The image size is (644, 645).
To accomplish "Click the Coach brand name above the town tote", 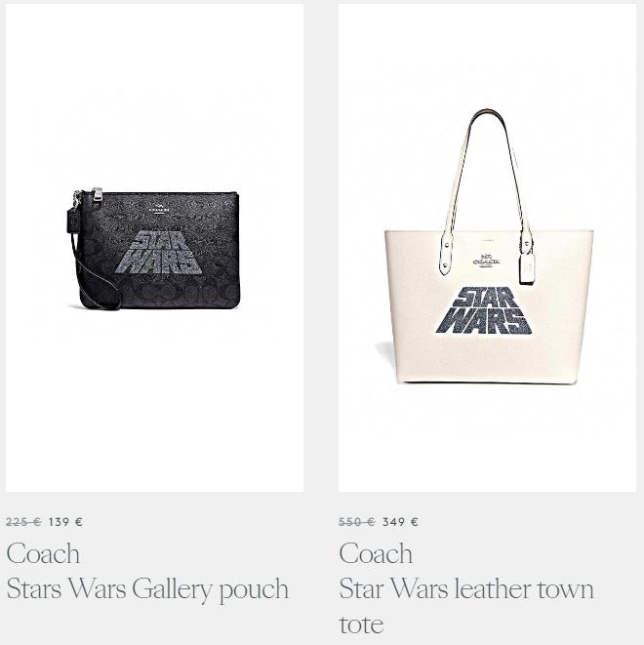I will coord(376,553).
